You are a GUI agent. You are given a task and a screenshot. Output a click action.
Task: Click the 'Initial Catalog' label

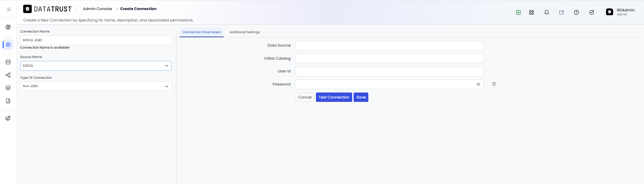tap(277, 58)
